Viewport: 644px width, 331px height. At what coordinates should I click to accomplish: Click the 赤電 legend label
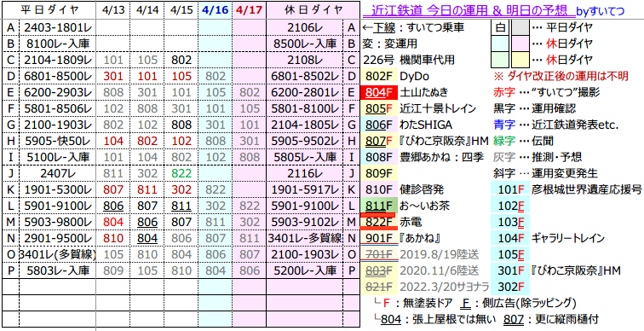[x=411, y=222]
